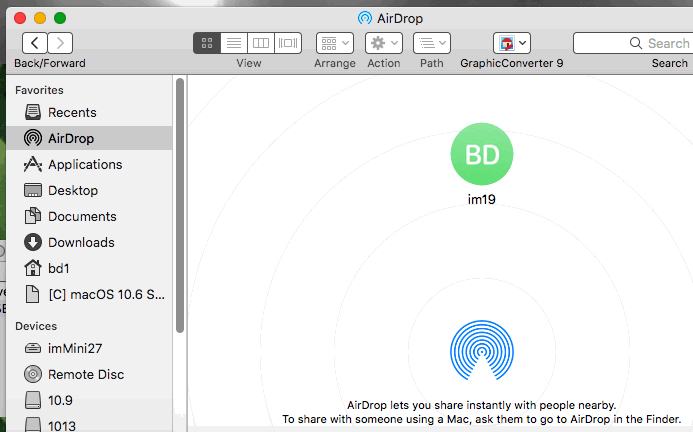Open the Arrange dropdown
This screenshot has height=432, width=693.
(335, 43)
